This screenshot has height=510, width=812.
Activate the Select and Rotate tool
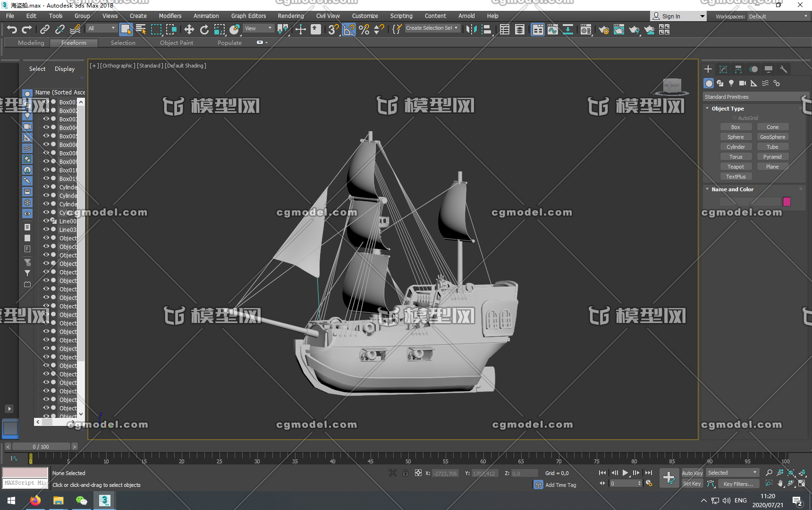point(204,29)
